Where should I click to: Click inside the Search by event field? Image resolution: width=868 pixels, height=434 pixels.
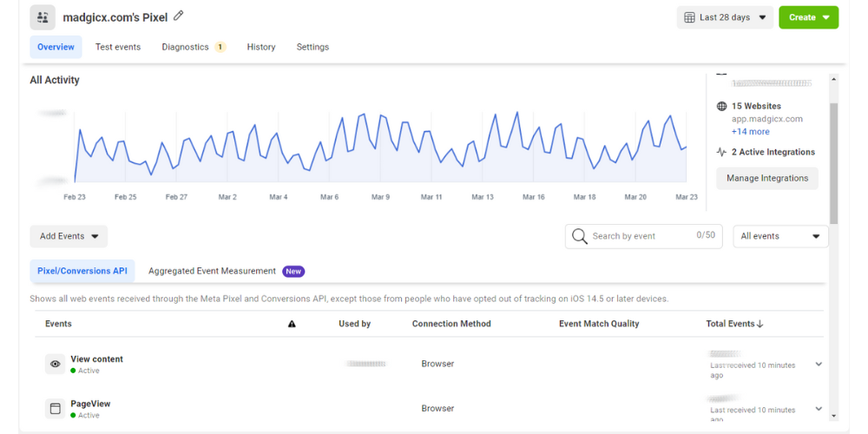click(643, 236)
